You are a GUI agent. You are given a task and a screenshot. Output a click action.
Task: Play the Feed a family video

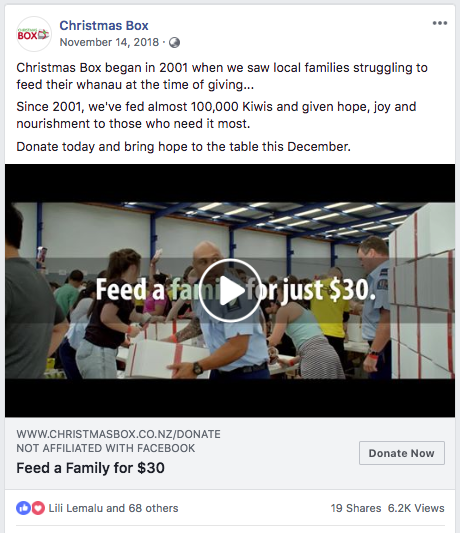tap(230, 291)
